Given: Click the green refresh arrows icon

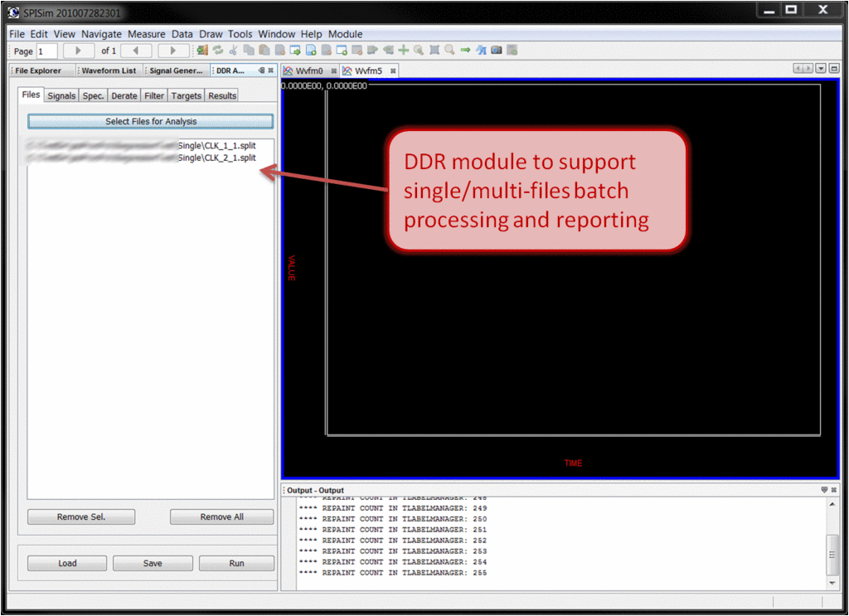Looking at the screenshot, I should (218, 51).
